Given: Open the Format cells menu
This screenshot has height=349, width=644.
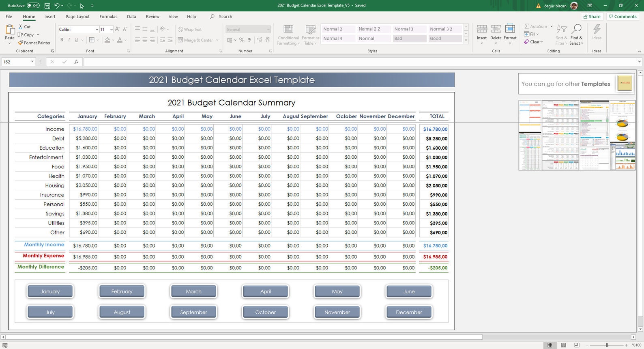Looking at the screenshot, I should [510, 34].
